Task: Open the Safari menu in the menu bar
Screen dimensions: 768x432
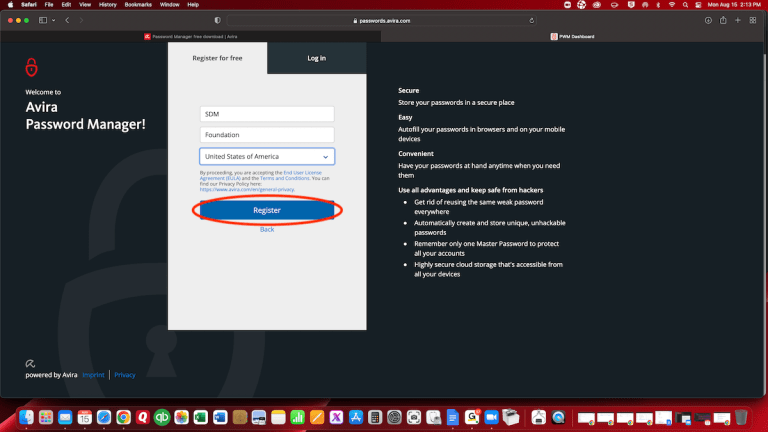Action: [29, 4]
